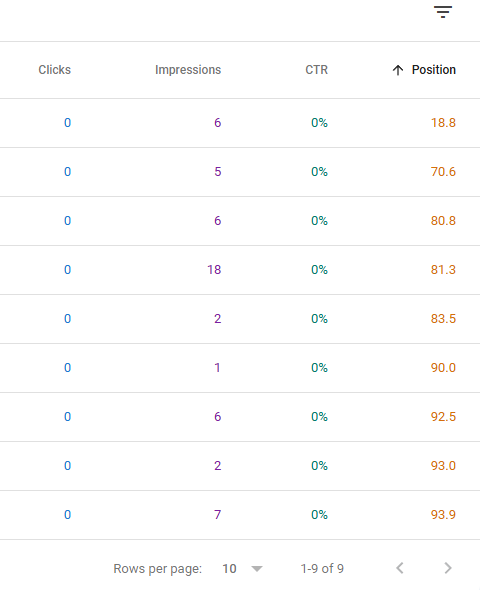Image resolution: width=480 pixels, height=590 pixels.
Task: Select the row with 7 impressions
Action: pos(240,515)
